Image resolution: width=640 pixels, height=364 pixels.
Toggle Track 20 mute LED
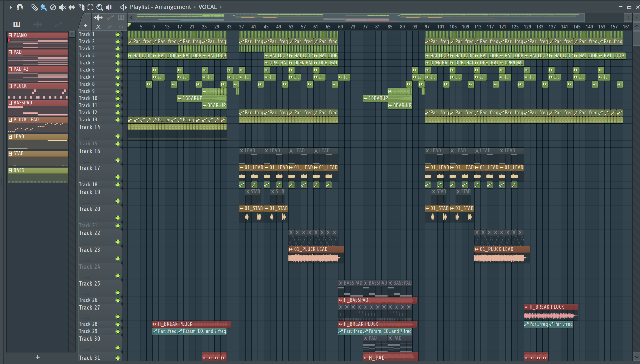pyautogui.click(x=118, y=218)
